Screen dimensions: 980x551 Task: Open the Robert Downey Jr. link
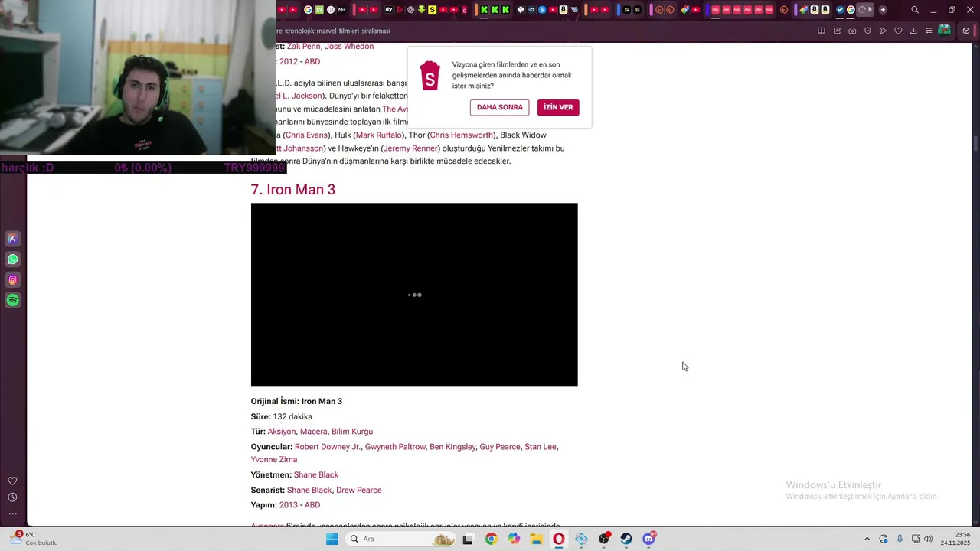[x=328, y=447]
